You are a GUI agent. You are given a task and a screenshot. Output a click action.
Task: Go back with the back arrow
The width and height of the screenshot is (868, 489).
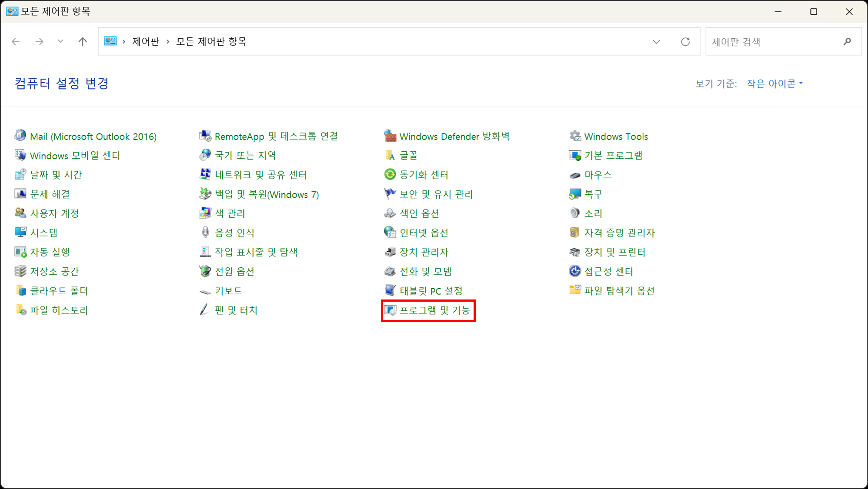click(16, 42)
